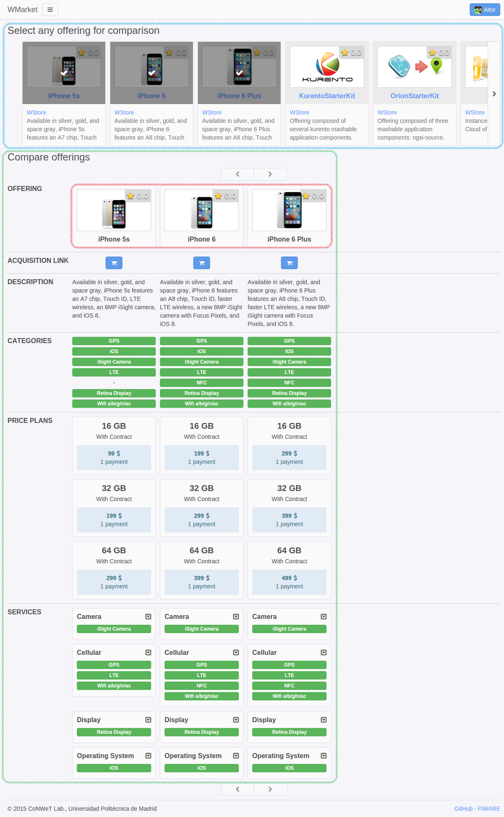Collapse the iPhone 6 Camera service panel
This screenshot has width=504, height=817.
[236, 617]
